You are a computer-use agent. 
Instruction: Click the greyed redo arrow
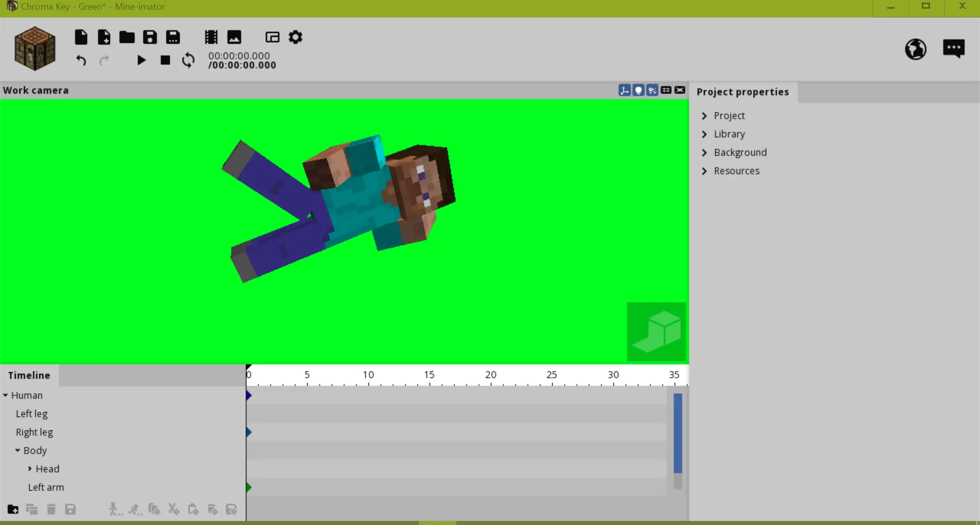[x=104, y=60]
